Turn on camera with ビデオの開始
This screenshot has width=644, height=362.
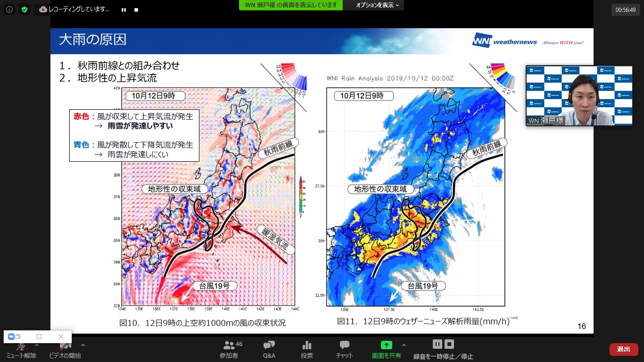65,350
